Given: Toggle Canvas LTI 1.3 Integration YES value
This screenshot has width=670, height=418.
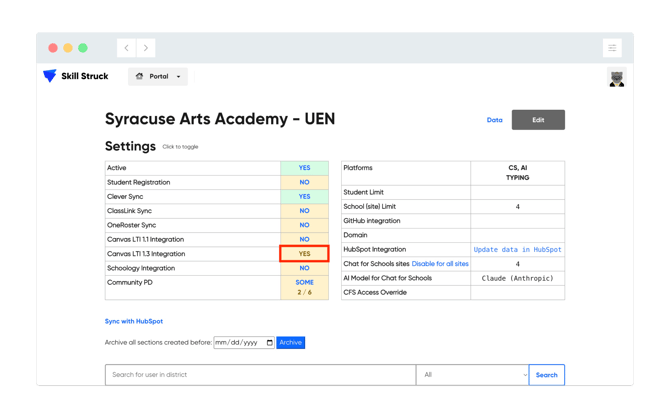Looking at the screenshot, I should pos(304,254).
